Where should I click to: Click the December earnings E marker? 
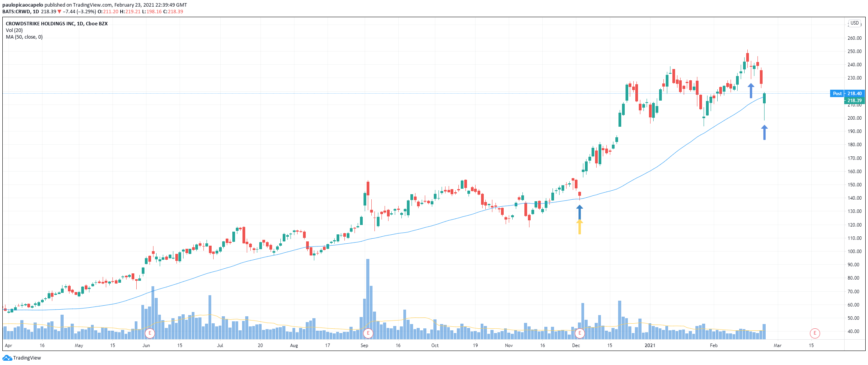580,333
